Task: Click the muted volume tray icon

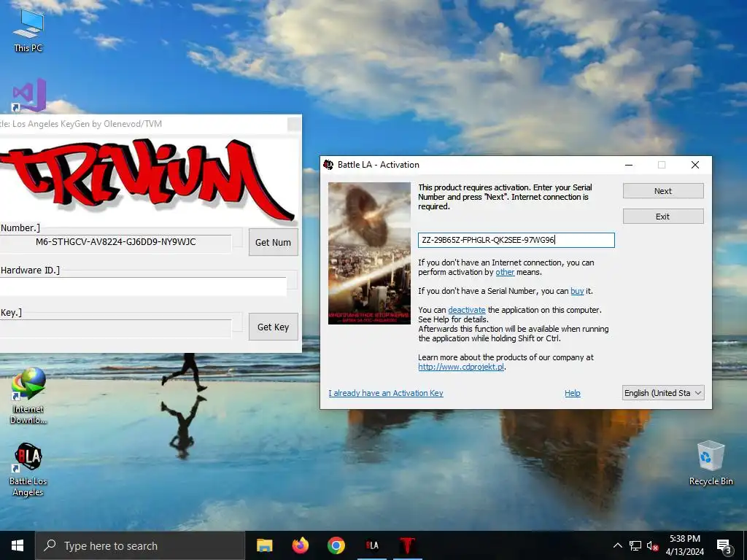Action: coord(653,545)
